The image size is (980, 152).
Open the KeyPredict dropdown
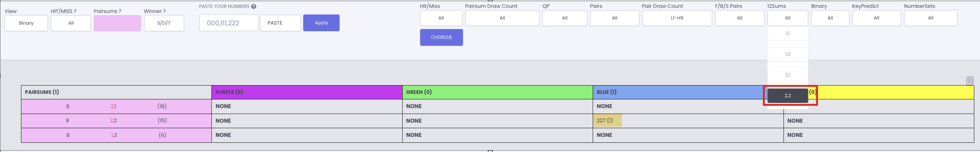point(876,18)
